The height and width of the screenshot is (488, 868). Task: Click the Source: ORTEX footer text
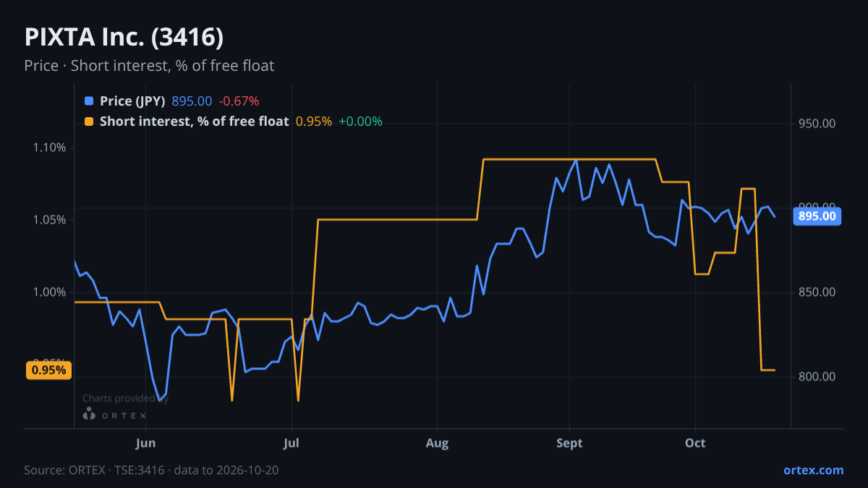pos(151,470)
